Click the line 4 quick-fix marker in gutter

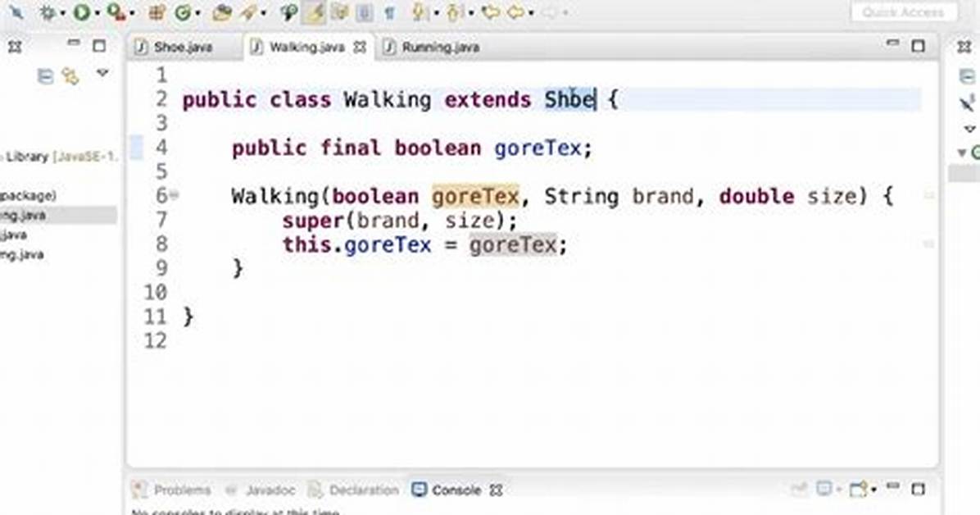[x=137, y=148]
